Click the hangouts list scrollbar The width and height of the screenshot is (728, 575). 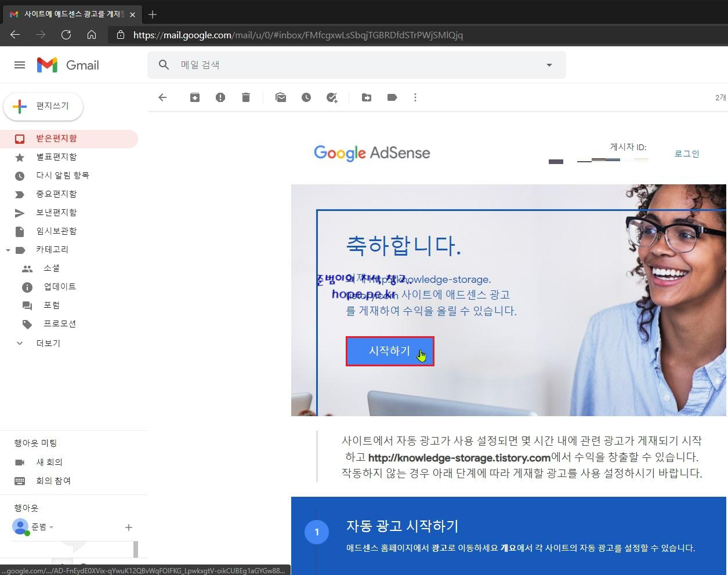tap(136, 549)
